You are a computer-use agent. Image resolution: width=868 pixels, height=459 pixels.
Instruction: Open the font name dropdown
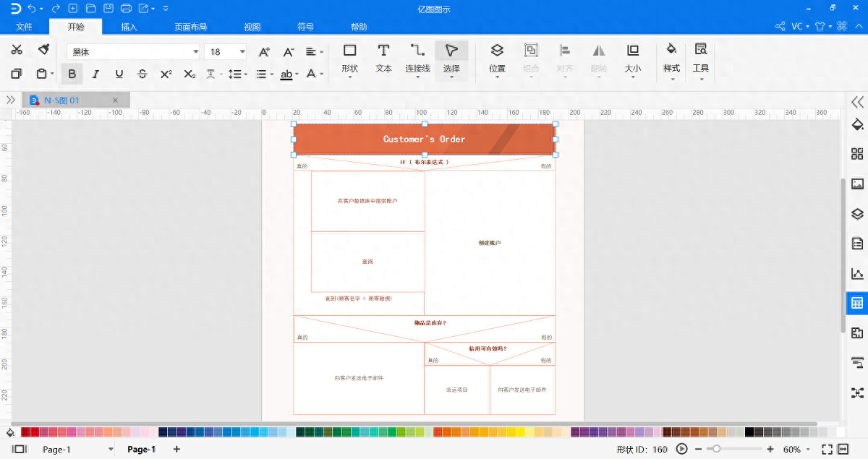(x=195, y=52)
